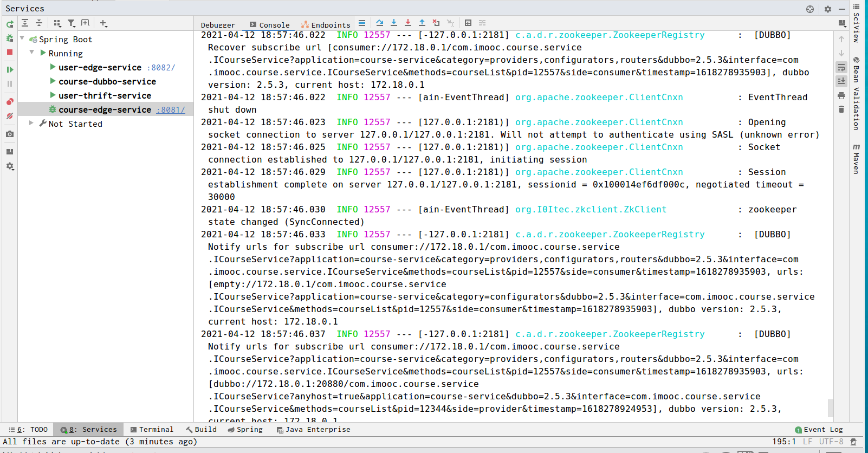Open the Terminal tool window
Viewport: 868px width, 453px height.
click(152, 429)
